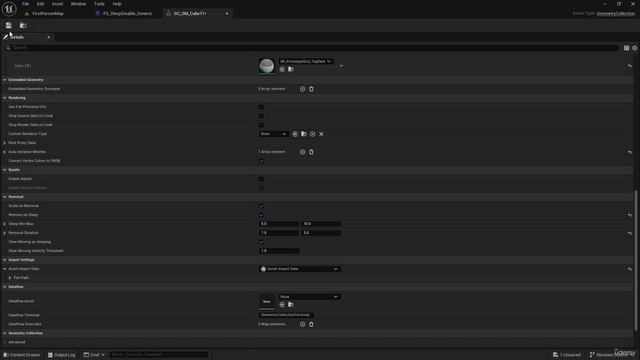Click the Save asset icon in toolbar
The image size is (640, 360).
[9, 25]
